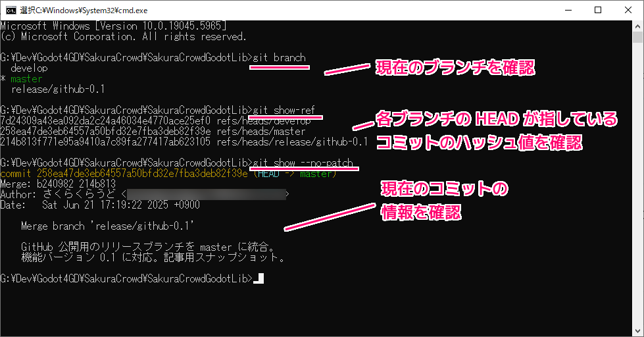Click the 'git branch' command text
The image size is (644, 337).
click(x=280, y=57)
